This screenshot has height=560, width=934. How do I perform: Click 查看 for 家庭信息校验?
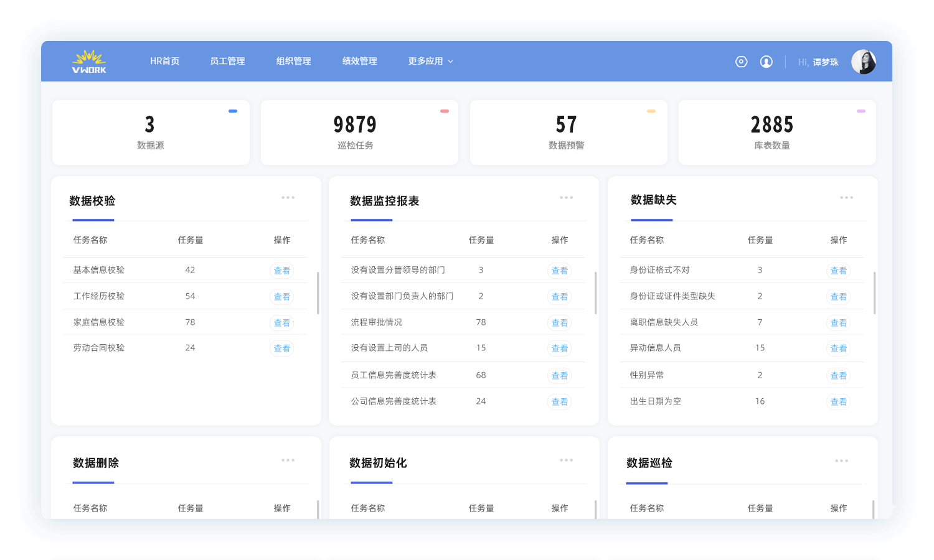[282, 323]
